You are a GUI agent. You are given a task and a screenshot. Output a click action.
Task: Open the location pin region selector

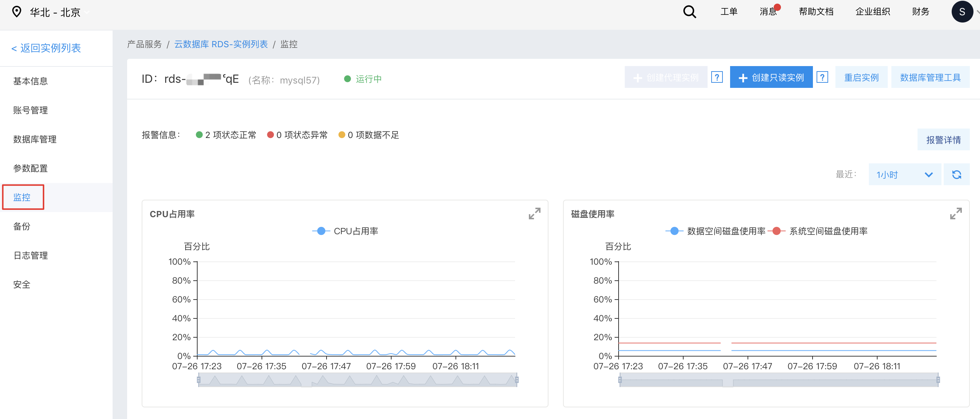click(17, 12)
